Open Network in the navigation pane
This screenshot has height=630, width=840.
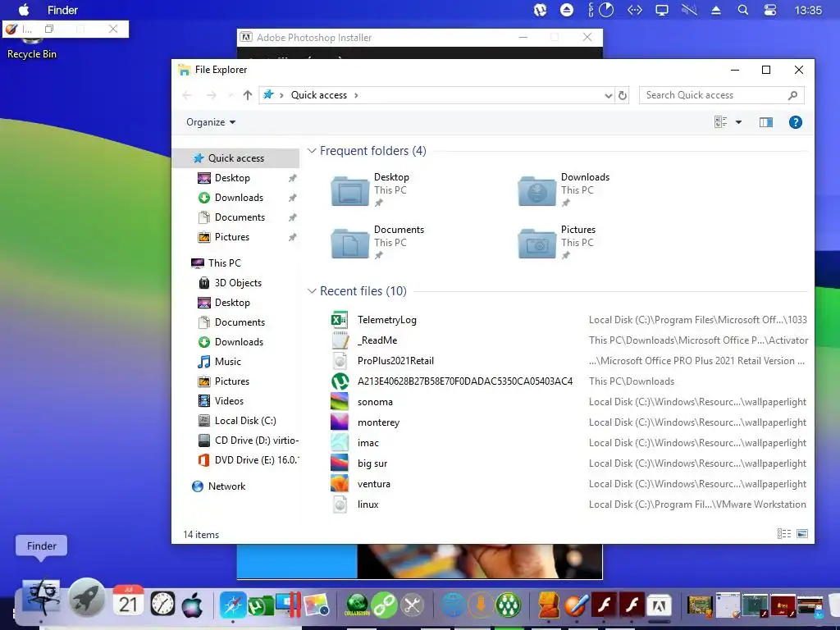click(x=226, y=486)
